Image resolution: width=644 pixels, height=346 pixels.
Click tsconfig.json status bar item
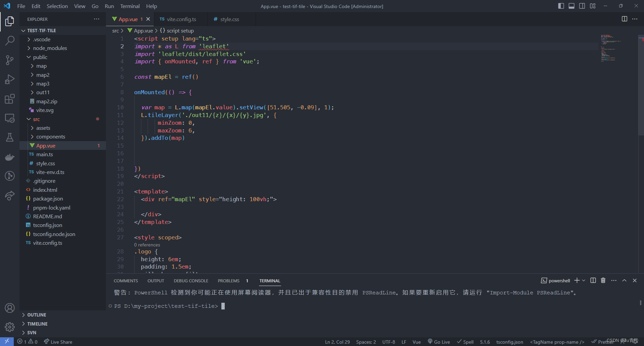coord(509,342)
